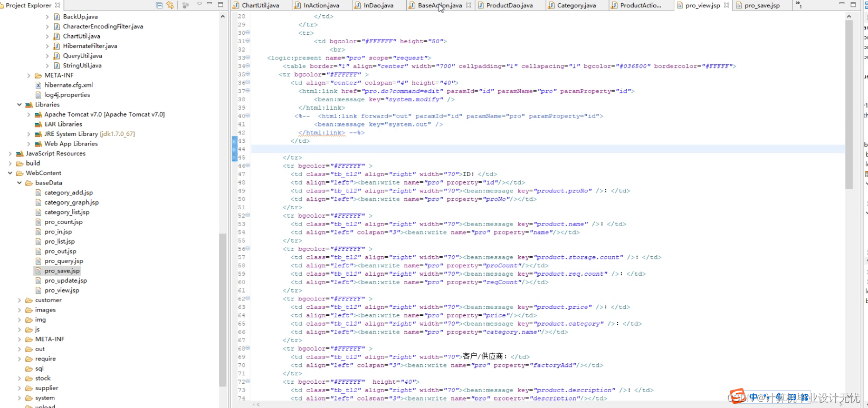Fold the code block at line 56
Viewport: 868px width, 408px height.
tap(248, 248)
